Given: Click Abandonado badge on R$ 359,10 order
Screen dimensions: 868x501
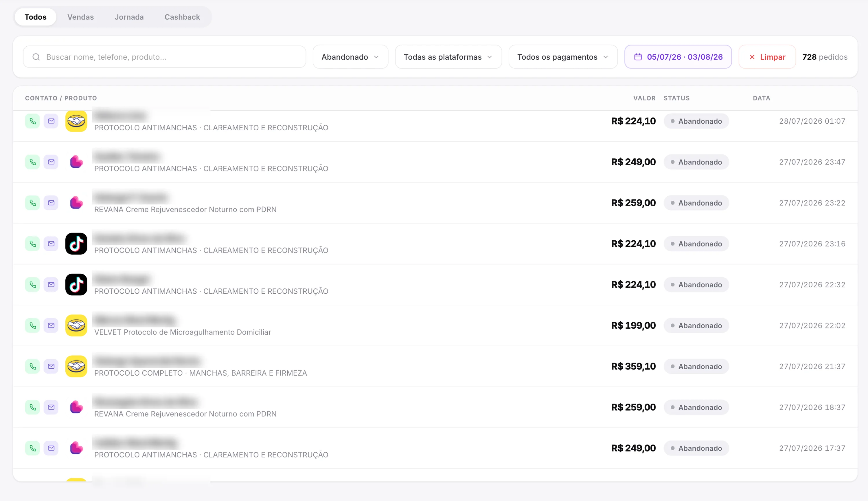Looking at the screenshot, I should click(x=696, y=366).
